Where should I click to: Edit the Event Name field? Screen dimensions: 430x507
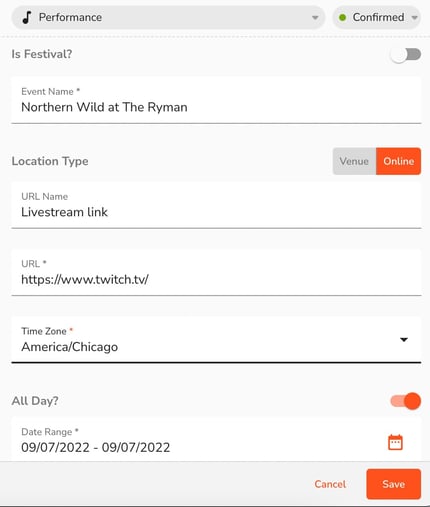[216, 101]
